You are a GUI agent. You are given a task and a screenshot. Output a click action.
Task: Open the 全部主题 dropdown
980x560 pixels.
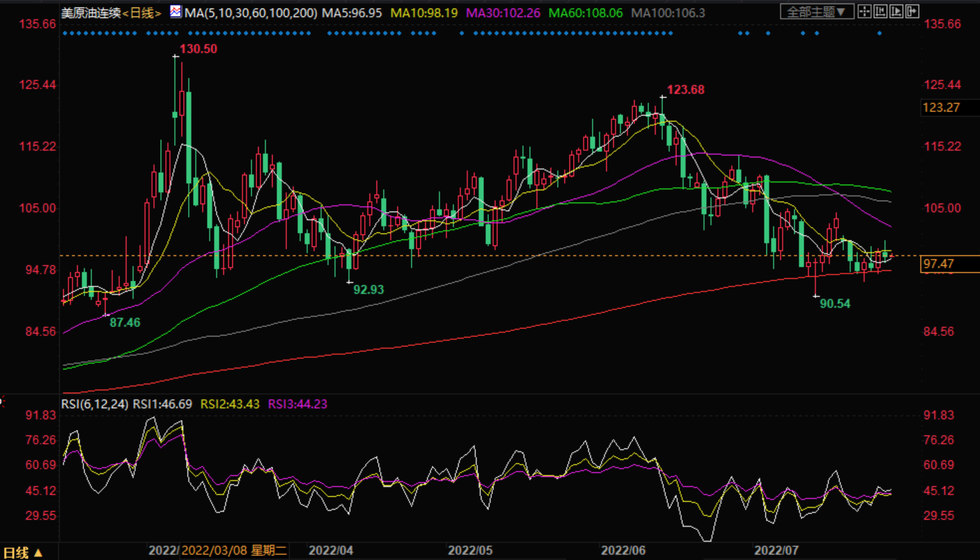(x=816, y=12)
